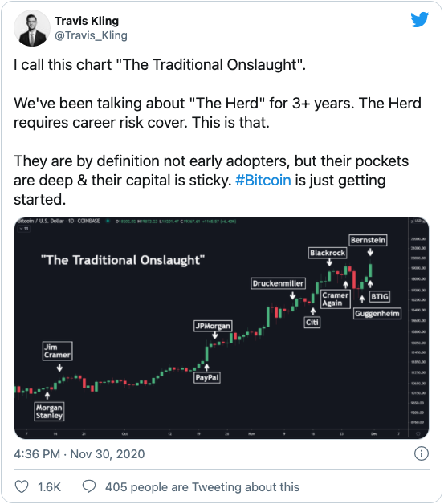Click the Blackrock annotation on chart
Image resolution: width=444 pixels, height=504 pixels.
[328, 253]
